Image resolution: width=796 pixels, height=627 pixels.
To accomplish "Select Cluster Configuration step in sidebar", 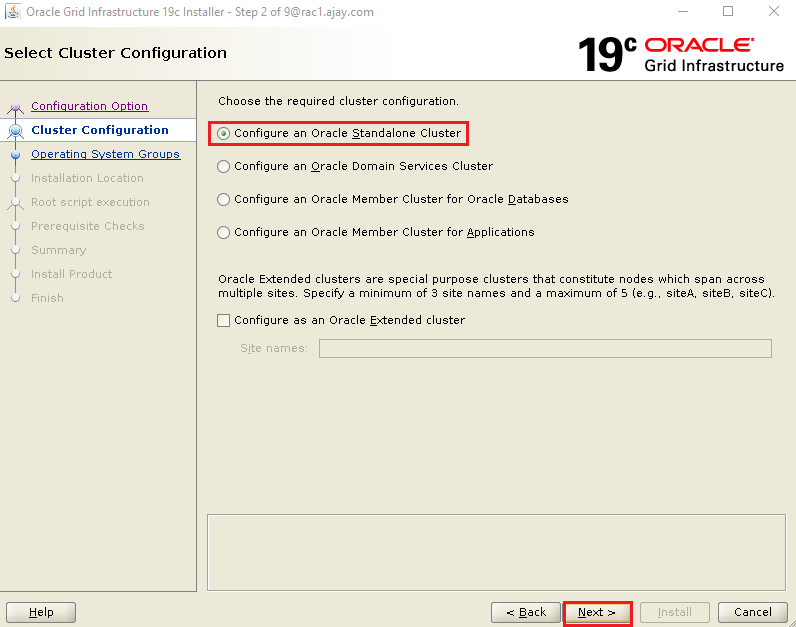I will (100, 130).
